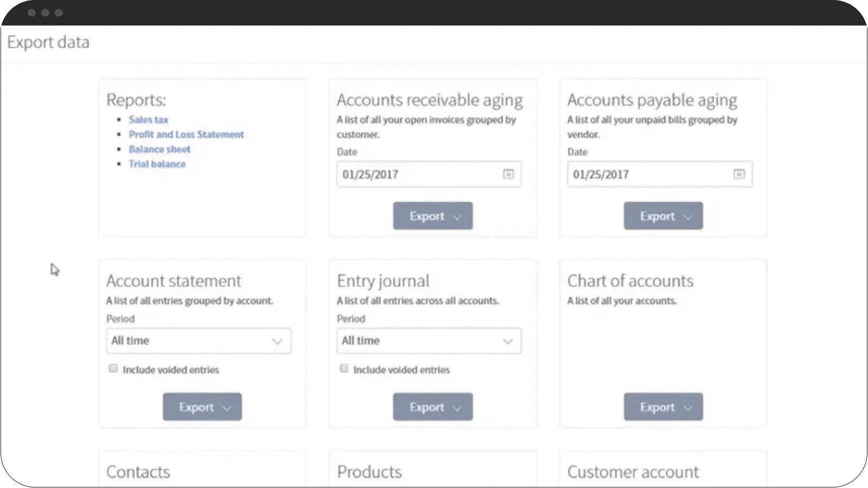Image resolution: width=868 pixels, height=488 pixels.
Task: Click the Accounts payable aging heading
Action: pos(652,100)
